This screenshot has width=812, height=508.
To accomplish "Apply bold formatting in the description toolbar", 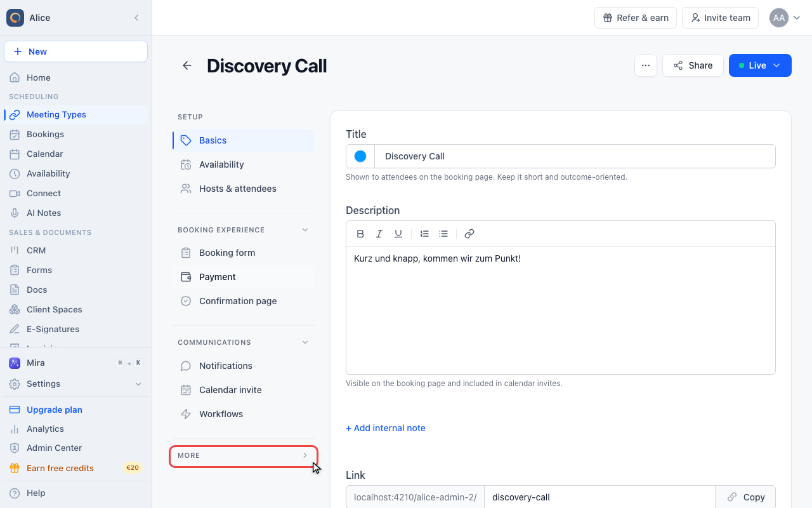I will tap(360, 234).
